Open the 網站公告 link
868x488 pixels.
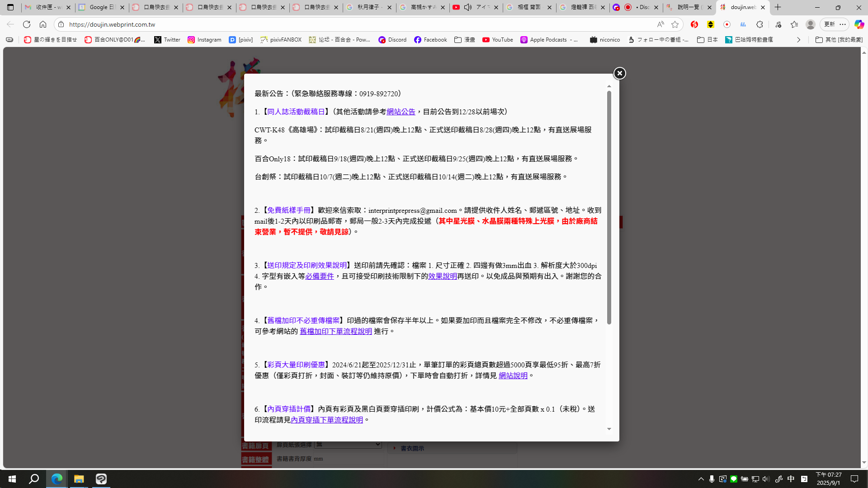(401, 112)
